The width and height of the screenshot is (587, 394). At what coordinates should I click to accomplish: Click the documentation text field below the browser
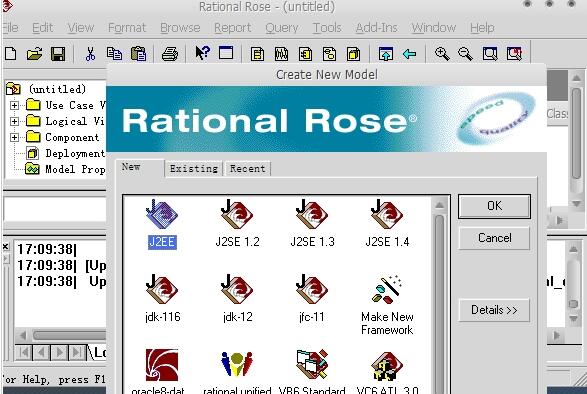55,209
